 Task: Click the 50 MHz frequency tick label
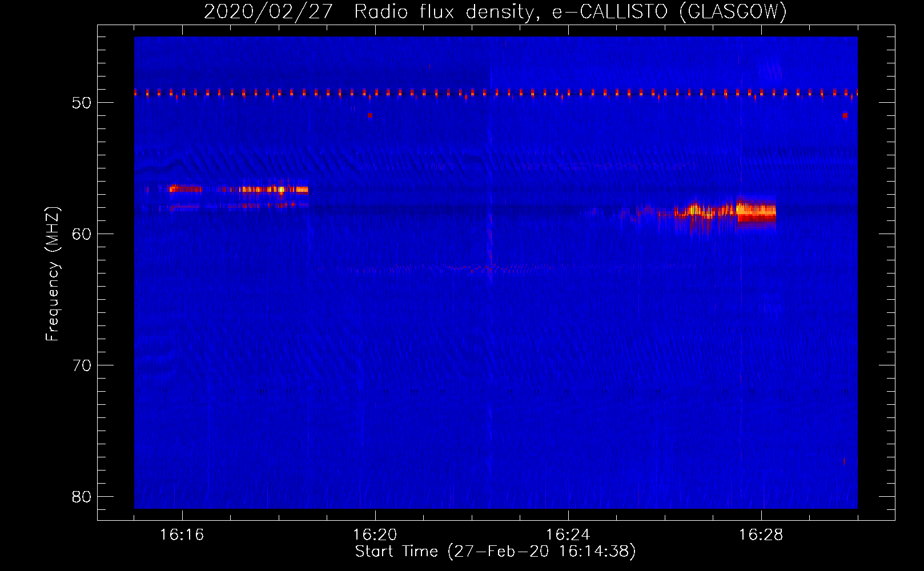pos(82,103)
